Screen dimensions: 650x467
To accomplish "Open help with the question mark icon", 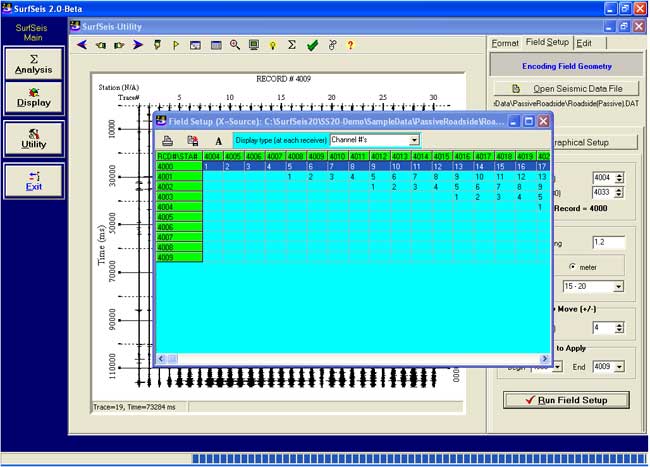I will (x=351, y=45).
